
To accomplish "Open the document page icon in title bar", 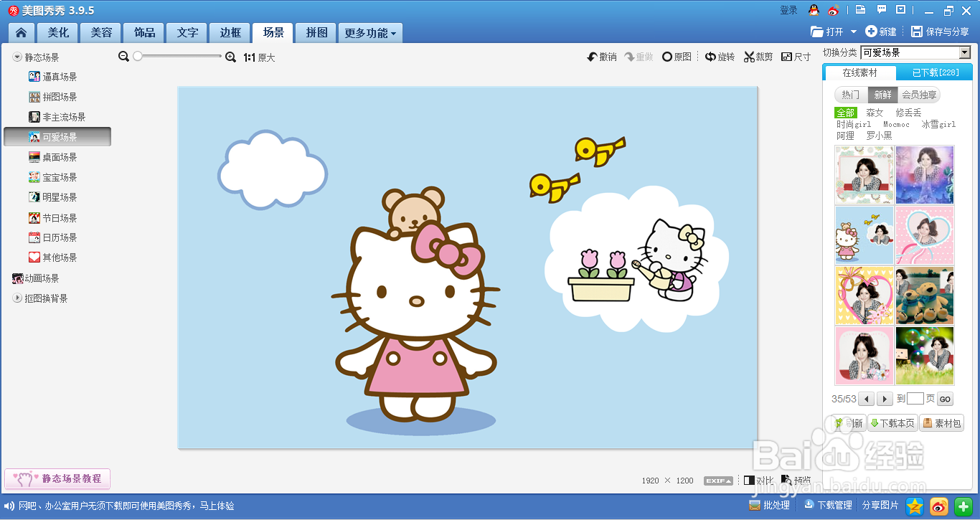I will tap(860, 10).
